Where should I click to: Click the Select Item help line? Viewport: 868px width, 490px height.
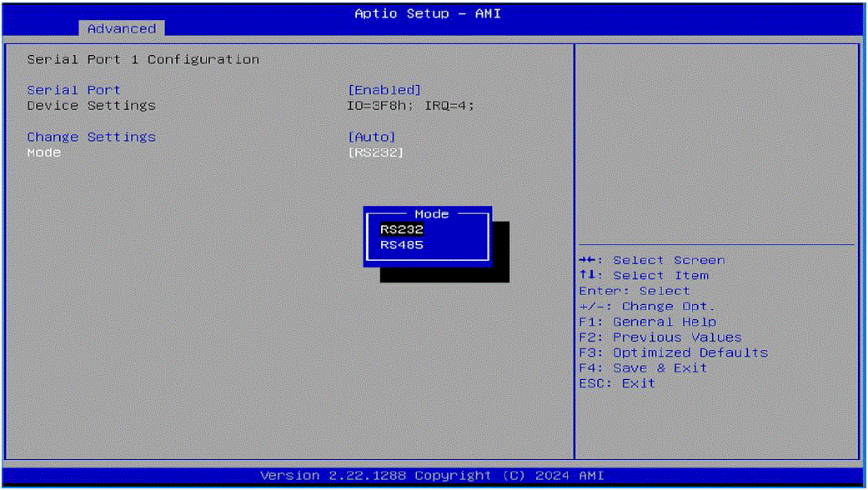(643, 276)
